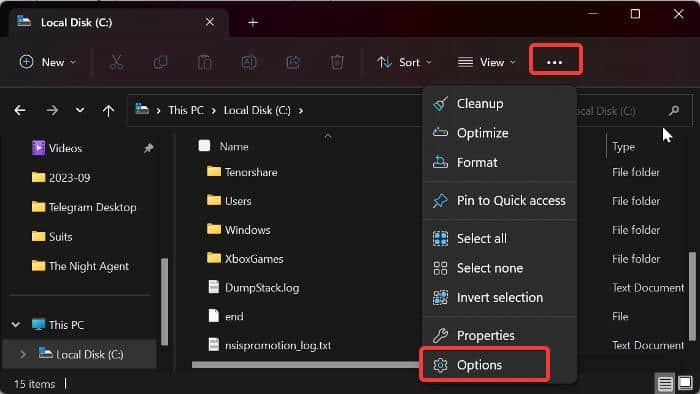Open the New dropdown button

(47, 62)
